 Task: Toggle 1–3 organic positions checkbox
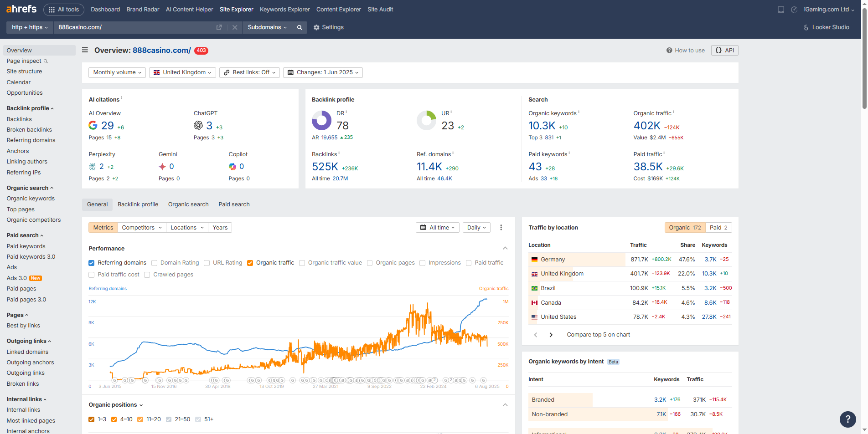[92, 419]
